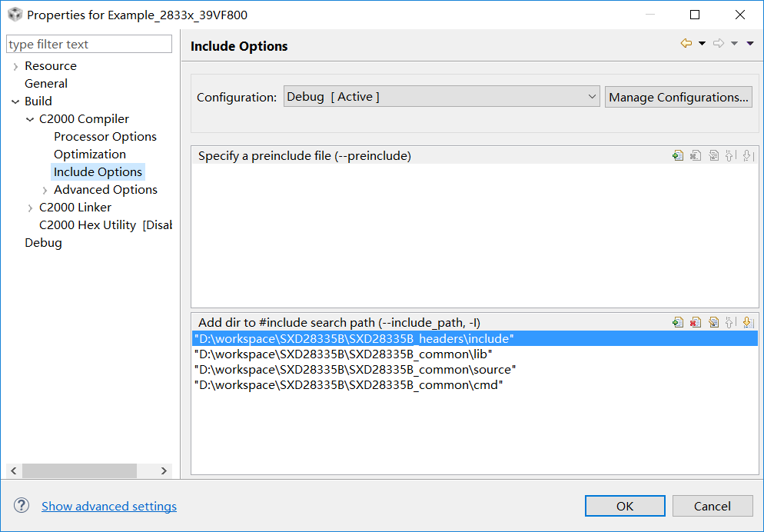Select C2000 Hex Utility in the tree
The height and width of the screenshot is (532, 764).
(105, 225)
